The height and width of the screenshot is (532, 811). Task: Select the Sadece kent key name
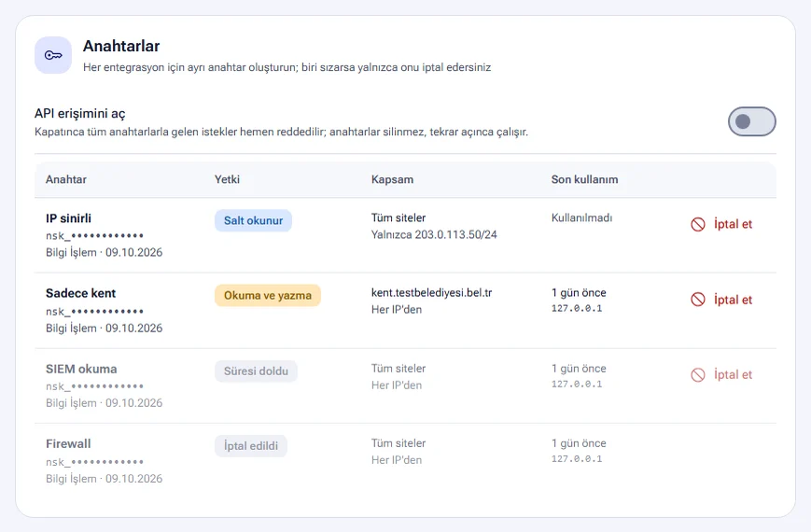80,293
